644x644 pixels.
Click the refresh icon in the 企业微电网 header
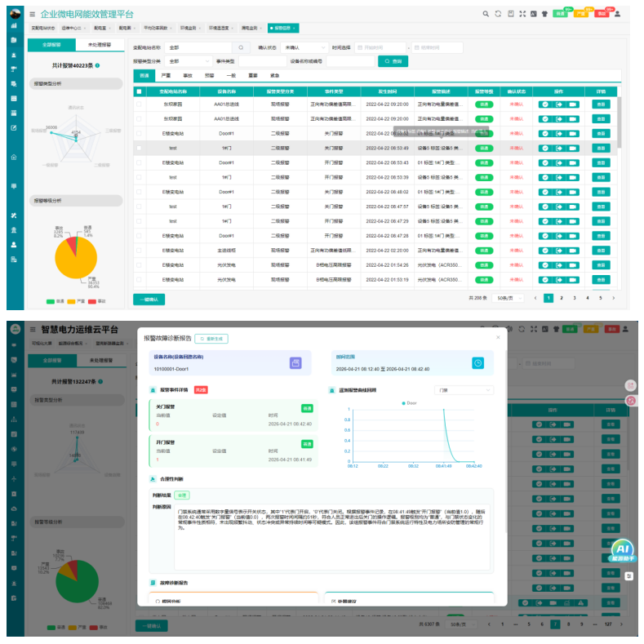(x=498, y=14)
